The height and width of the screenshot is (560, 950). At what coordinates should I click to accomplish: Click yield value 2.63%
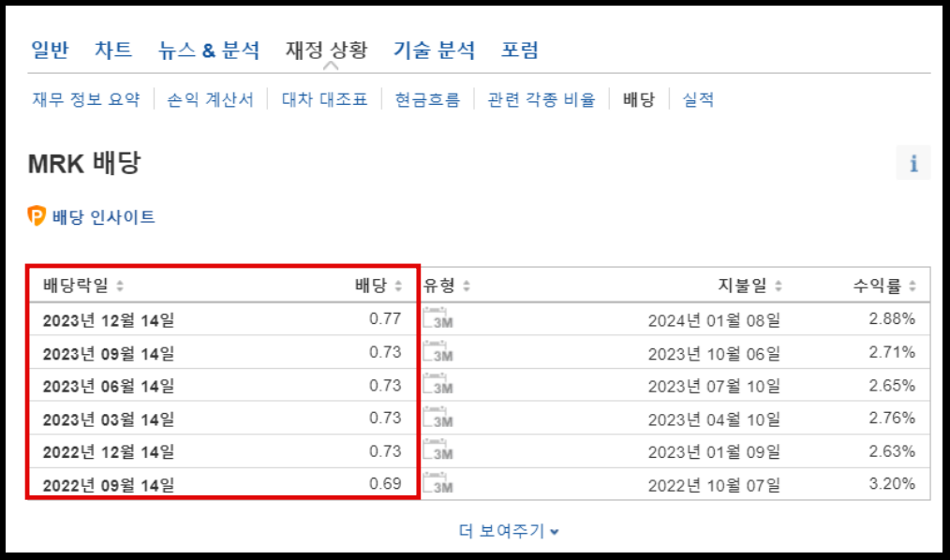(x=892, y=451)
